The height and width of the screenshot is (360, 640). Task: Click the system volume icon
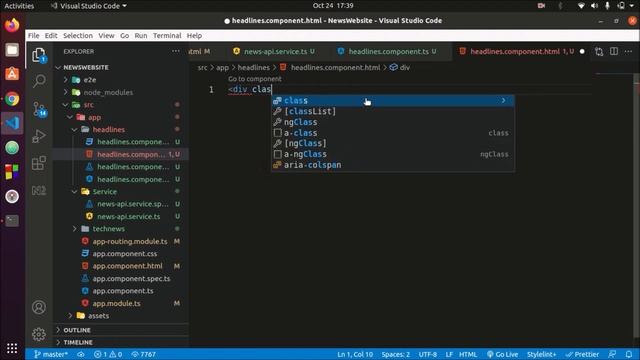[x=594, y=6]
